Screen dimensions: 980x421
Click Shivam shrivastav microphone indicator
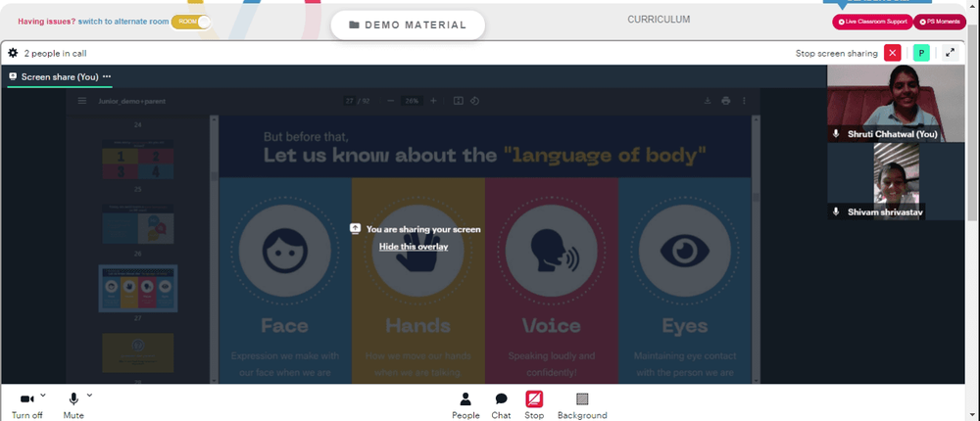(x=836, y=212)
